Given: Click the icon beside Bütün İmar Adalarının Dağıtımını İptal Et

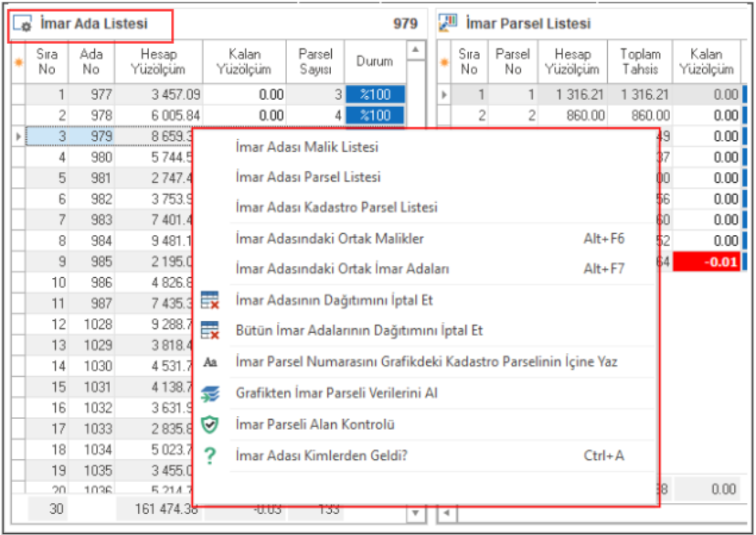Looking at the screenshot, I should tap(210, 330).
